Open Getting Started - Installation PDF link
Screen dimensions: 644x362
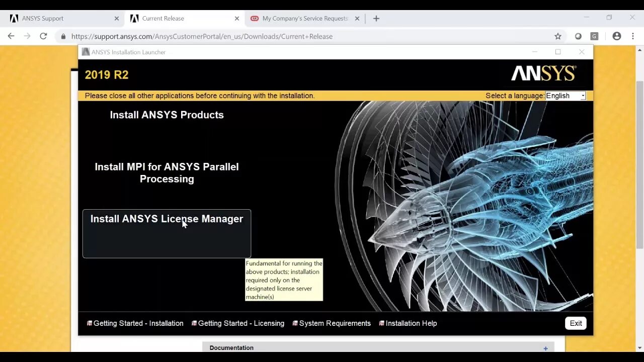click(x=138, y=323)
